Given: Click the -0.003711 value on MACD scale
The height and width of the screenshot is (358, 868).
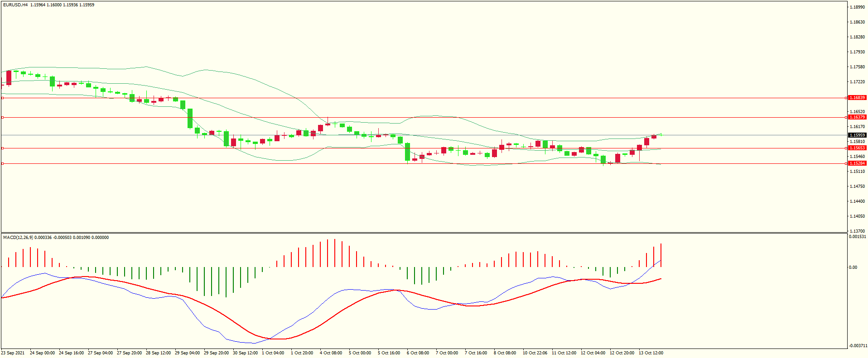Looking at the screenshot, I should (858, 346).
